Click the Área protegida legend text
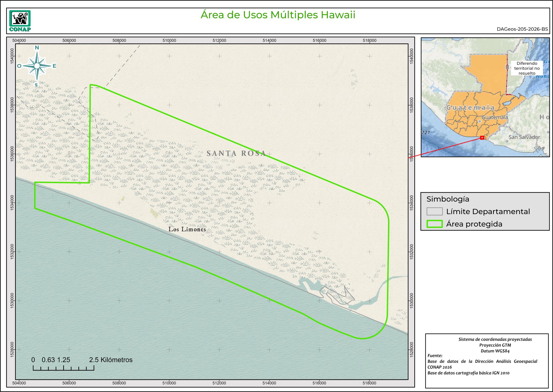Screen dimensions: 553x392 pyautogui.click(x=474, y=224)
